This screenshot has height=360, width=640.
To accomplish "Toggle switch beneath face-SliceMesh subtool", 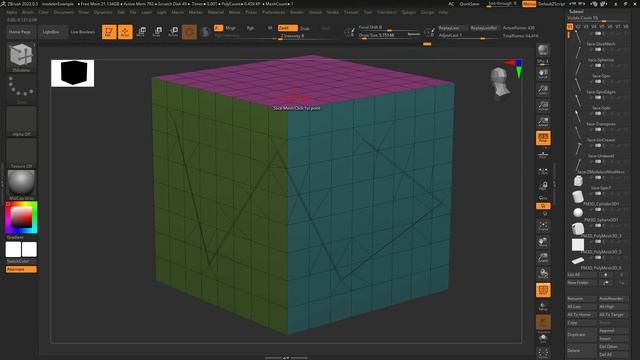I will (x=598, y=49).
